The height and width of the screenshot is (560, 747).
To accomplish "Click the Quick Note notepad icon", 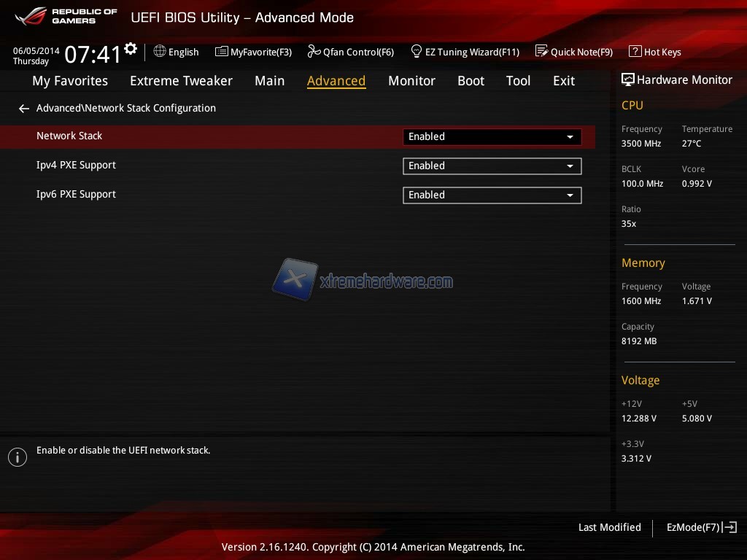I will (541, 52).
